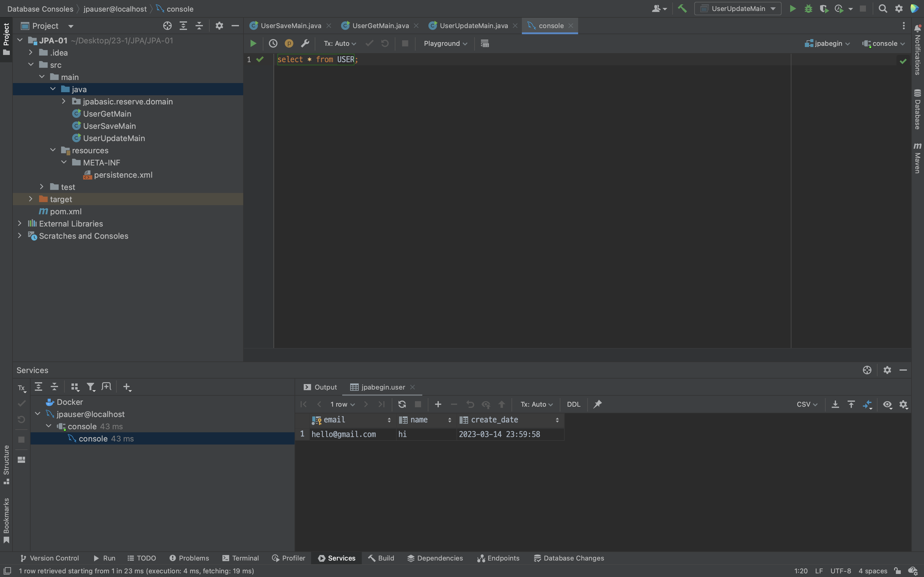
Task: Open the Playground mode dropdown
Action: tap(445, 43)
